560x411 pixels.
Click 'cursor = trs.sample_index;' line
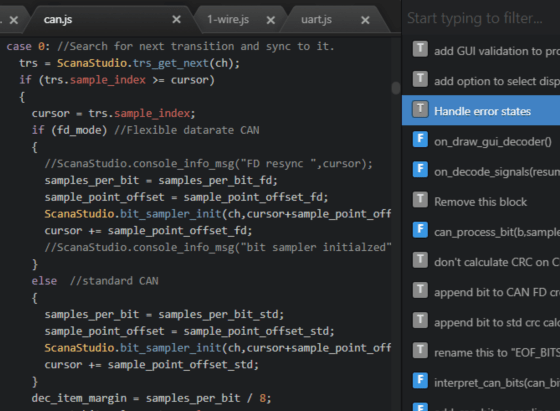coord(114,113)
